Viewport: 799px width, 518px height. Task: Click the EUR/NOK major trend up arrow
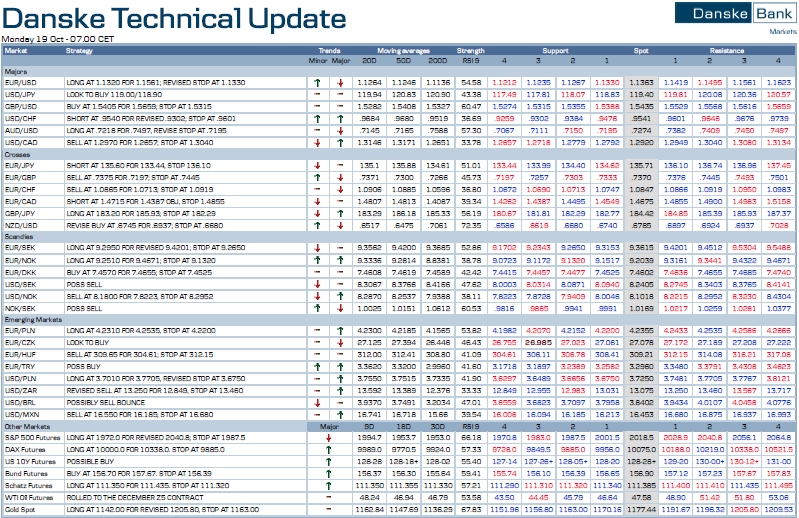(339, 260)
